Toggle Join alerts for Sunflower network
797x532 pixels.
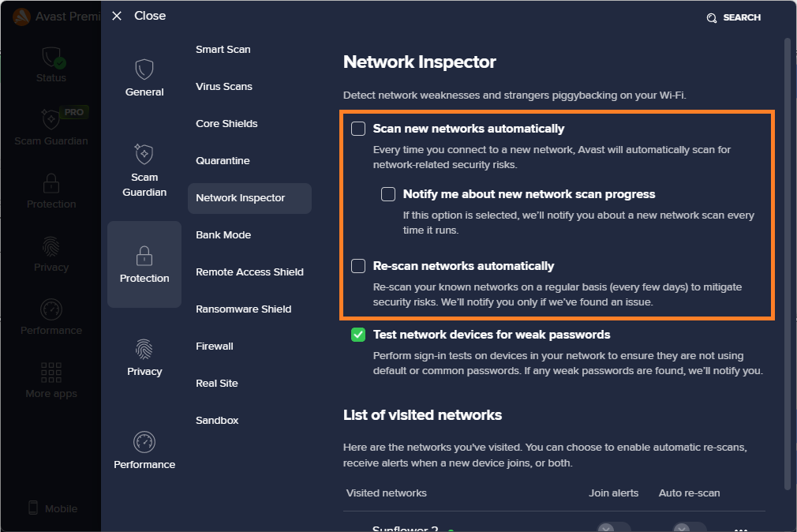click(x=613, y=527)
